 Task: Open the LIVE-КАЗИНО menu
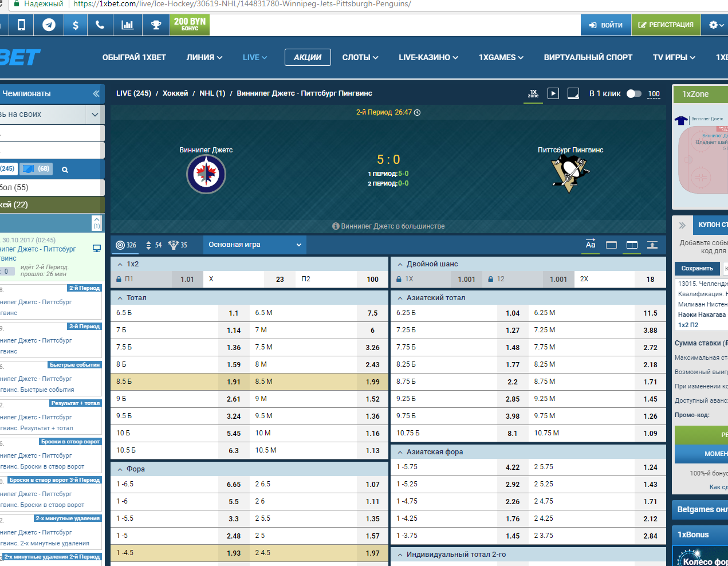pyautogui.click(x=428, y=57)
